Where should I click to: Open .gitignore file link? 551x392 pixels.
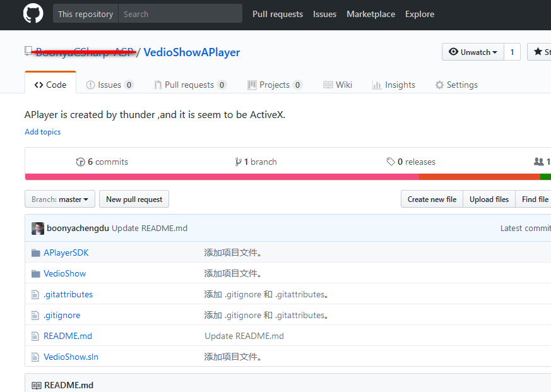(62, 316)
